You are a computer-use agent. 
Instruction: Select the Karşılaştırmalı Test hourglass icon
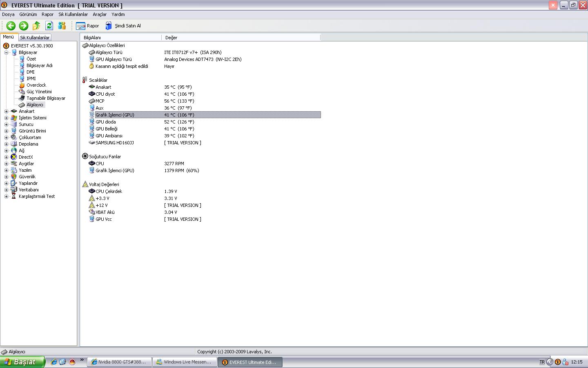(14, 196)
